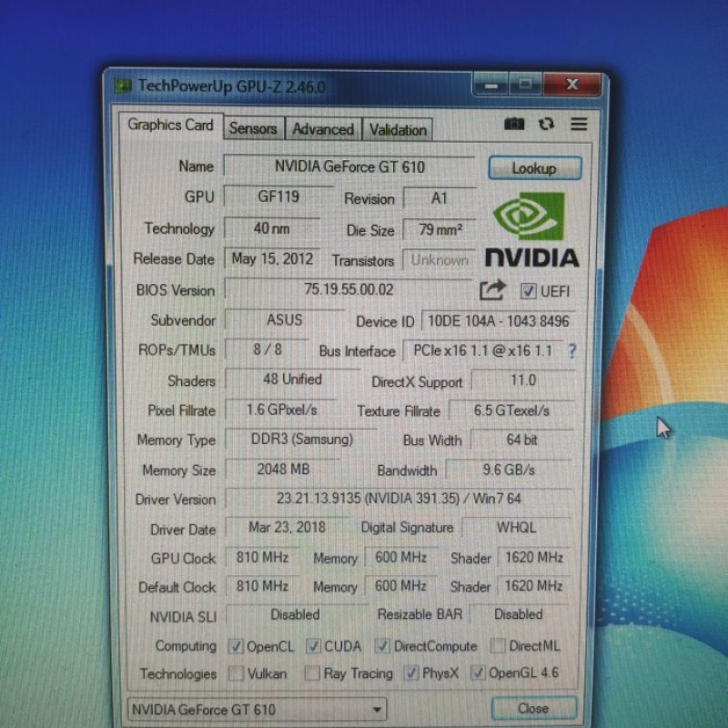Click the Bandwidth field 9.6 GB/s
The width and height of the screenshot is (728, 728).
click(x=509, y=470)
